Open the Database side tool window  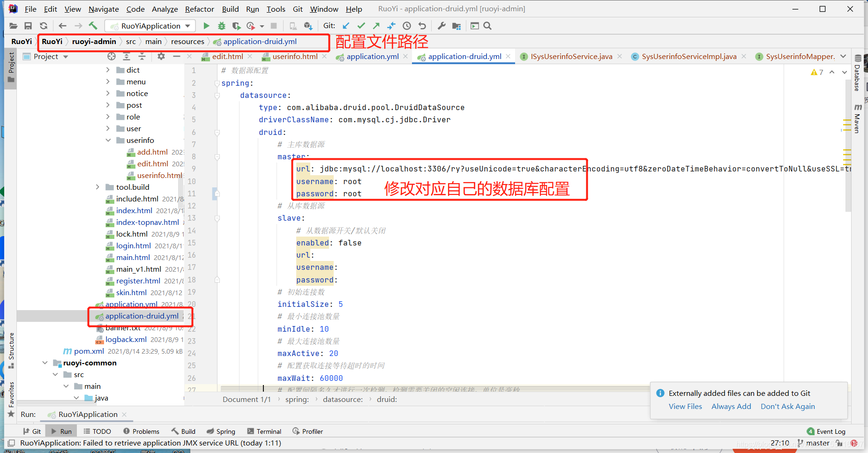(x=857, y=73)
